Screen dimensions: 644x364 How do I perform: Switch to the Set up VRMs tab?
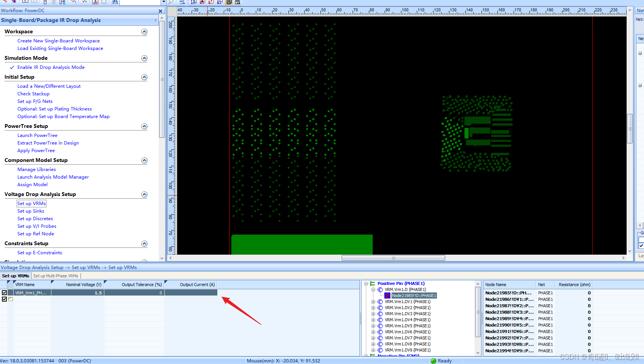(15, 276)
